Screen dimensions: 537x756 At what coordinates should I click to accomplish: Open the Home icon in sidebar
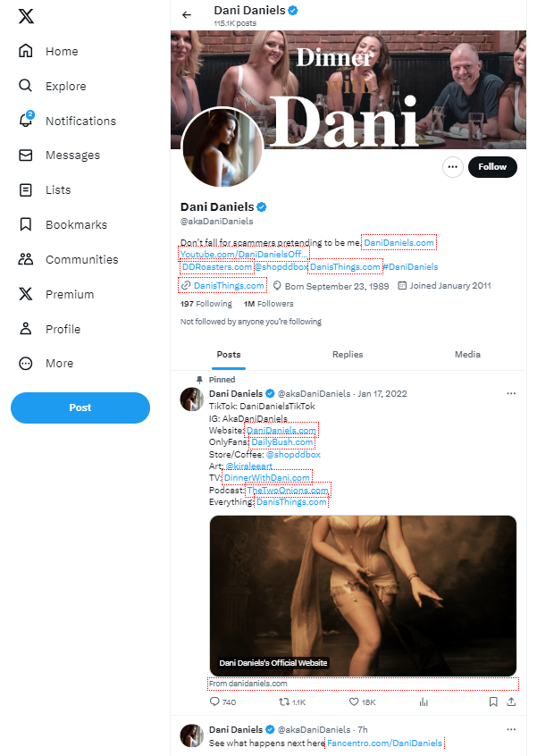27,52
